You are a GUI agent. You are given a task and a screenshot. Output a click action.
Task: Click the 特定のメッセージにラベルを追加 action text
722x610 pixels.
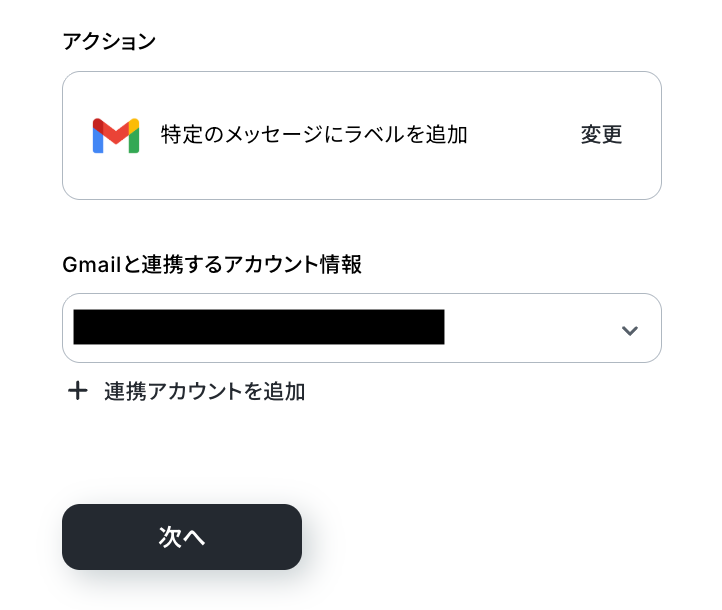point(314,135)
